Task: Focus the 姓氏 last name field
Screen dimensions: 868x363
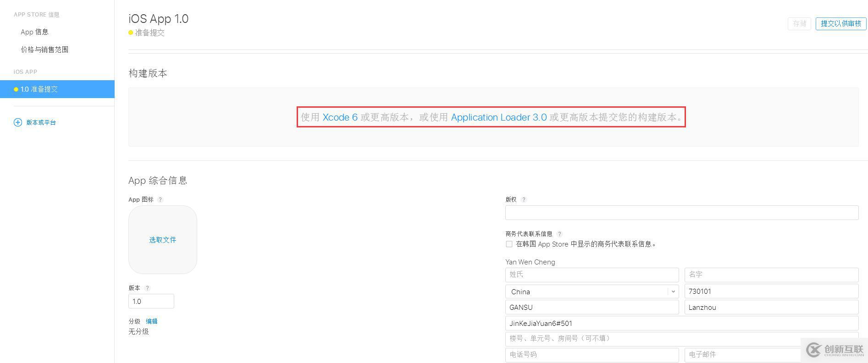Action: (592, 275)
